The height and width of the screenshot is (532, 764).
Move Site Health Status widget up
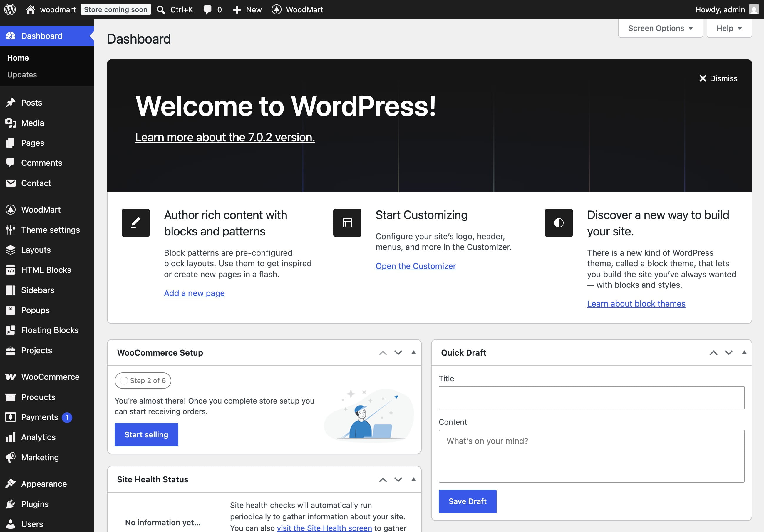pos(383,480)
